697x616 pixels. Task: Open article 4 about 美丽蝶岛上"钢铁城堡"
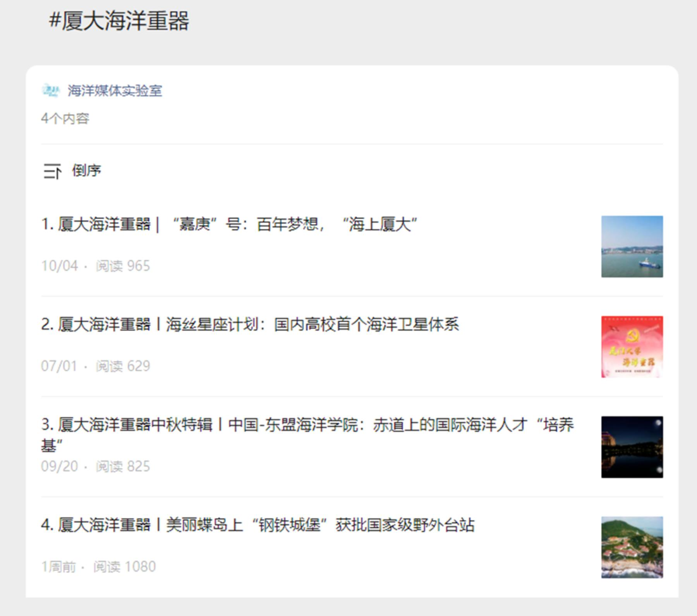(x=258, y=525)
